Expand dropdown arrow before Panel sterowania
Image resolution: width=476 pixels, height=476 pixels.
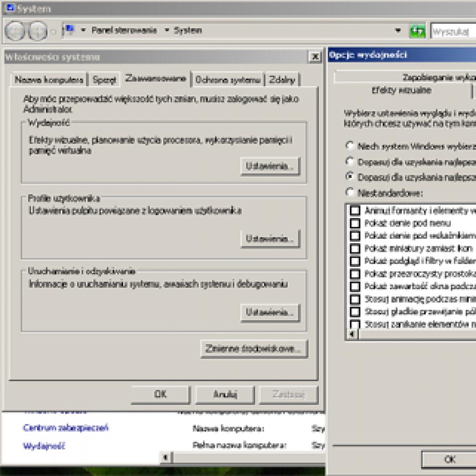coord(83,30)
